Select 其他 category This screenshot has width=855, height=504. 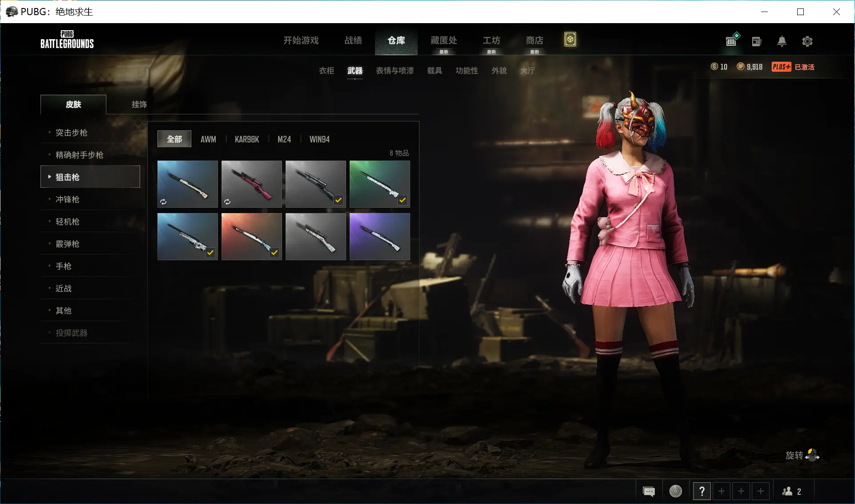90,310
